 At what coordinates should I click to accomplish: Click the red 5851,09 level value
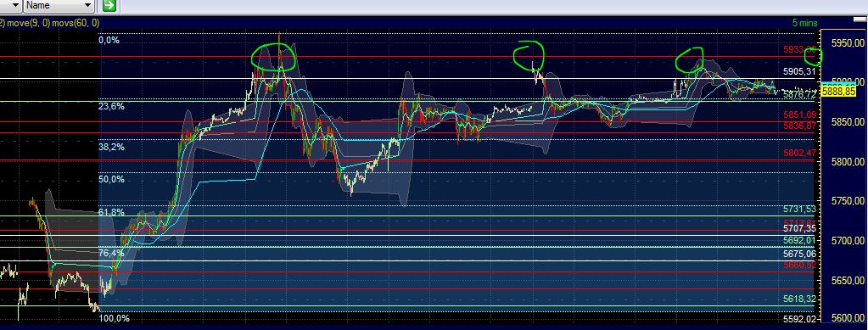[x=799, y=115]
